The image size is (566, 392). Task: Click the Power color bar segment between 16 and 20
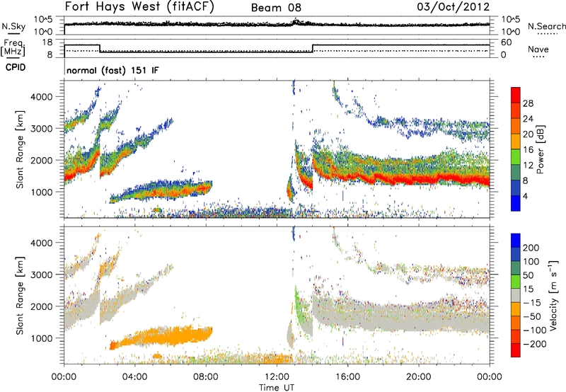(x=516, y=141)
